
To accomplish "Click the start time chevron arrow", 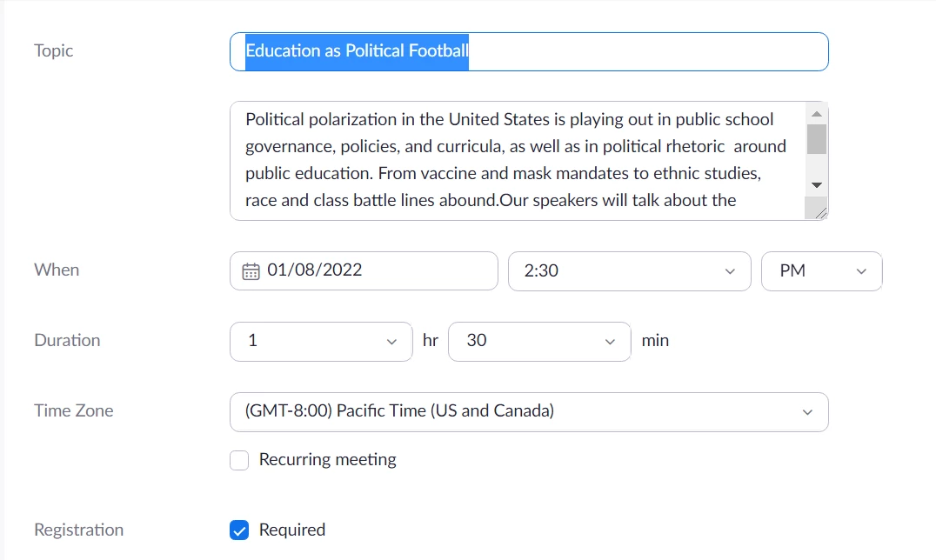I will click(730, 272).
